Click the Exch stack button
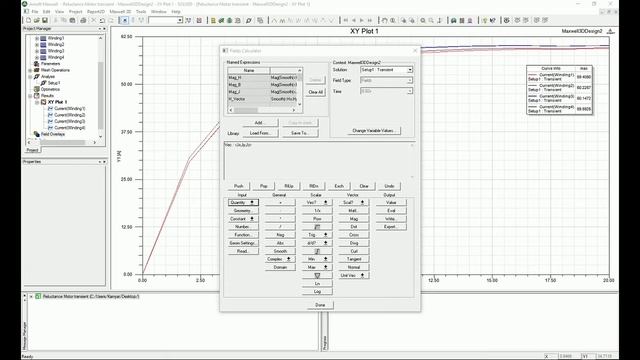 click(339, 186)
